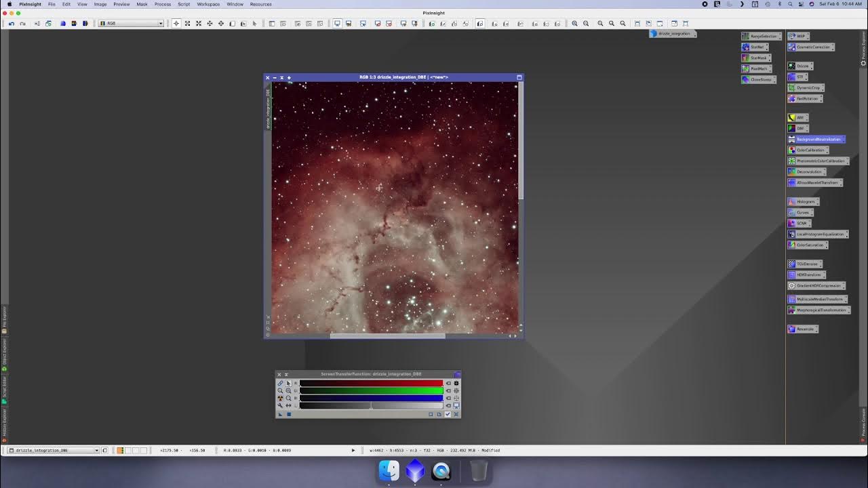Open the Preview menu
The height and width of the screenshot is (488, 868).
121,4
